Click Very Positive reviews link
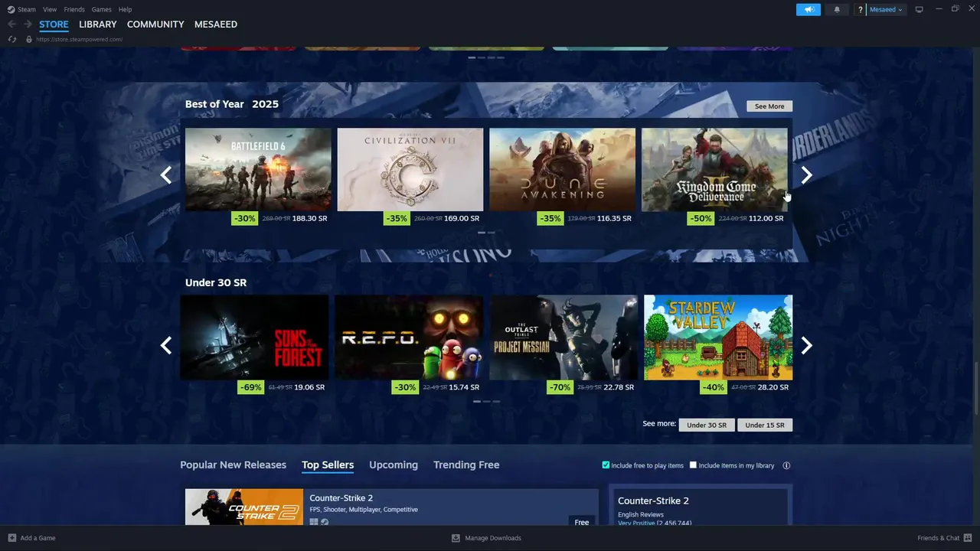This screenshot has height=551, width=980. 636,523
